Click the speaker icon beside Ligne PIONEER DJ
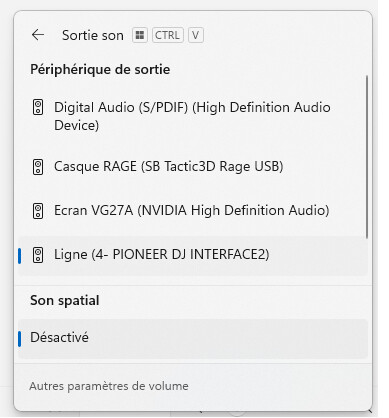This screenshot has width=389, height=418. click(x=38, y=255)
